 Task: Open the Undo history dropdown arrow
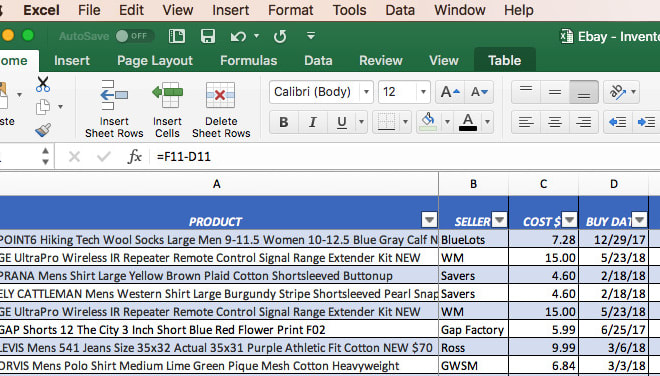[256, 36]
